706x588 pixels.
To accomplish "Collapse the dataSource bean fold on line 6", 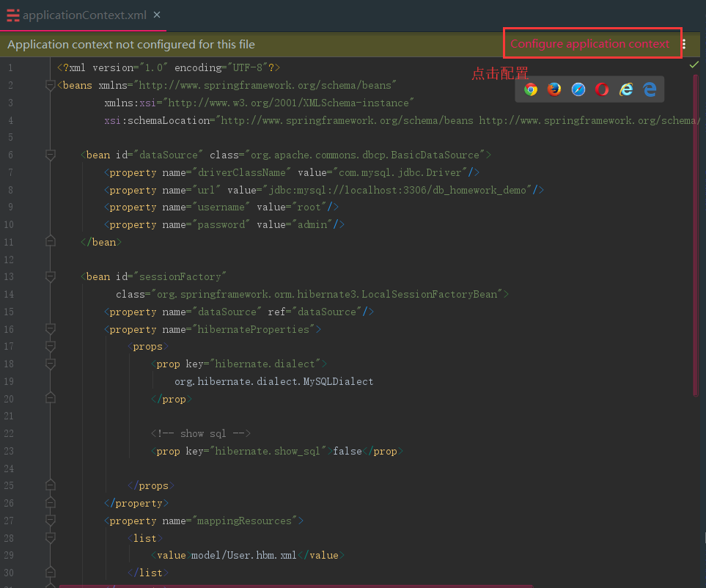I will pyautogui.click(x=51, y=155).
